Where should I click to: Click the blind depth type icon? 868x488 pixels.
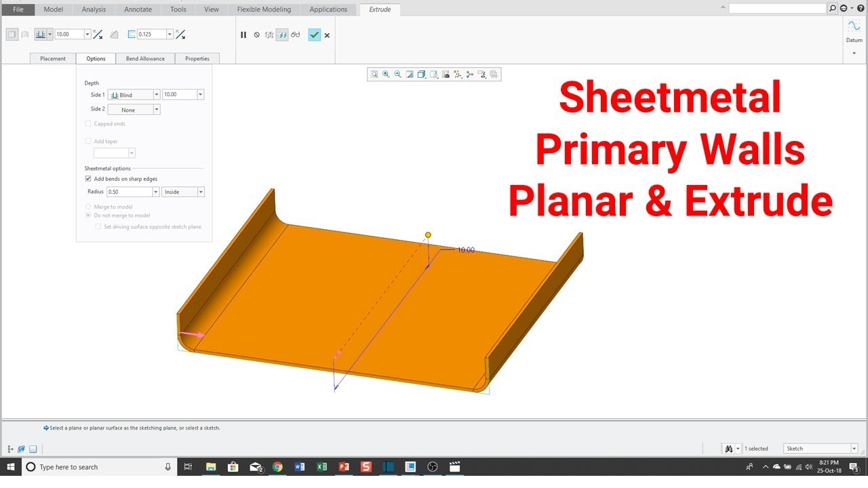[x=40, y=34]
